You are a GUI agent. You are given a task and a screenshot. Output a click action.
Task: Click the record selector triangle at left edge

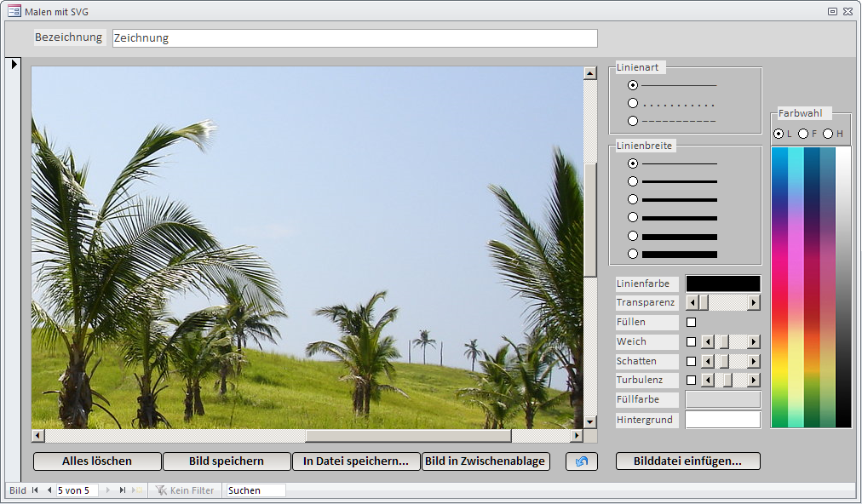14,65
